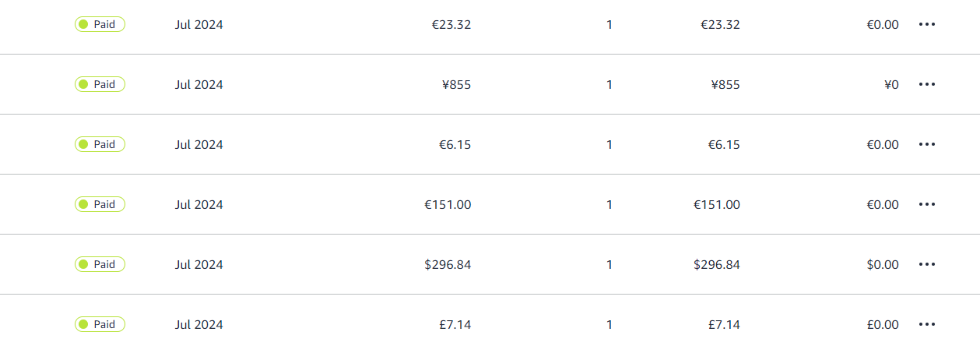Select the Paid badge on the €6.15 row
This screenshot has width=980, height=346.
[100, 144]
